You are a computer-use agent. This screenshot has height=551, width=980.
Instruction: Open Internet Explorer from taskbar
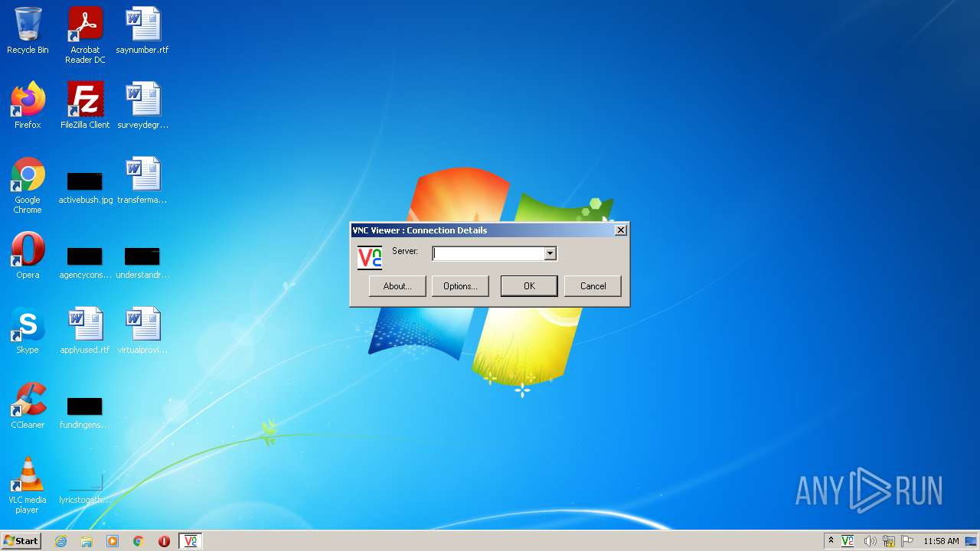tap(60, 541)
